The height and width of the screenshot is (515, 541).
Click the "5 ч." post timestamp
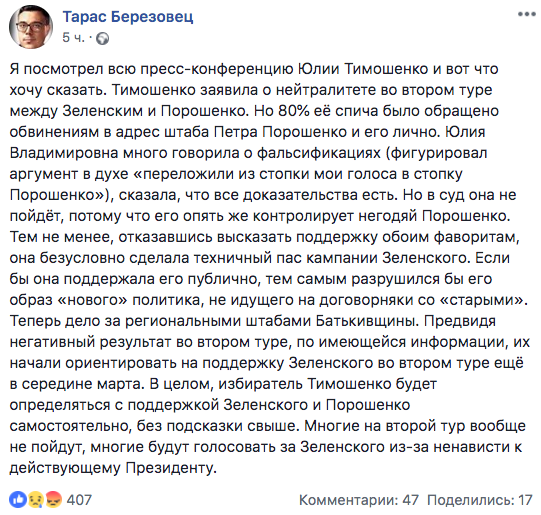pos(73,38)
